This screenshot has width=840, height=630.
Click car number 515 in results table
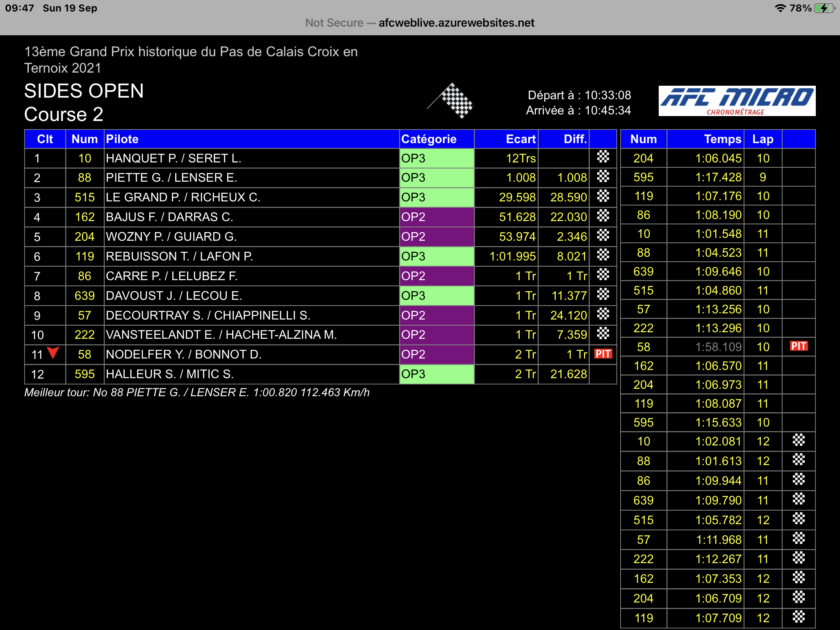coord(84,197)
